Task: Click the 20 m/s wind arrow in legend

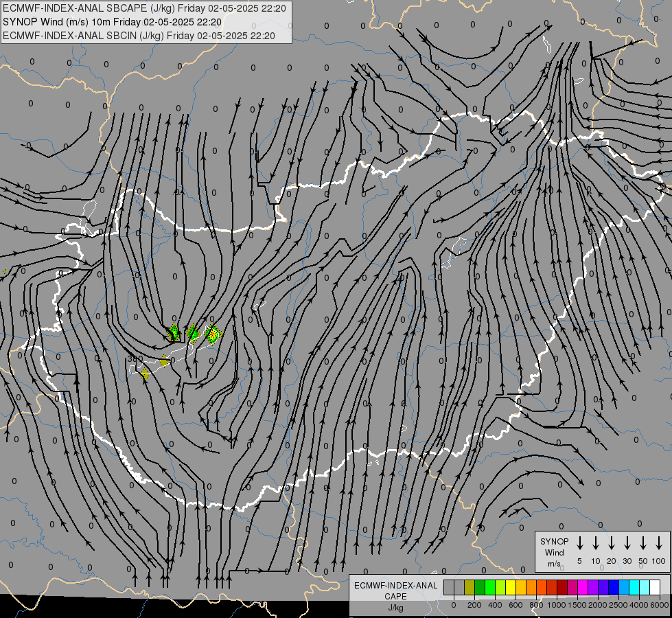Action: tap(611, 543)
